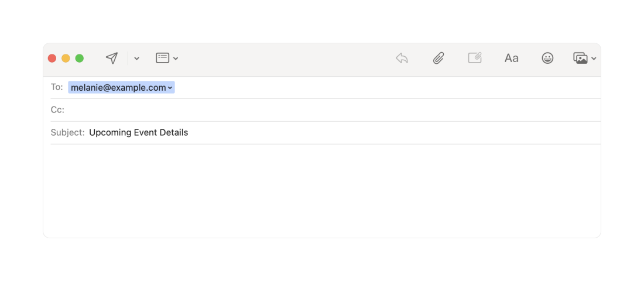Image resolution: width=644 pixels, height=281 pixels.
Task: Click into the message body area
Action: 322,191
